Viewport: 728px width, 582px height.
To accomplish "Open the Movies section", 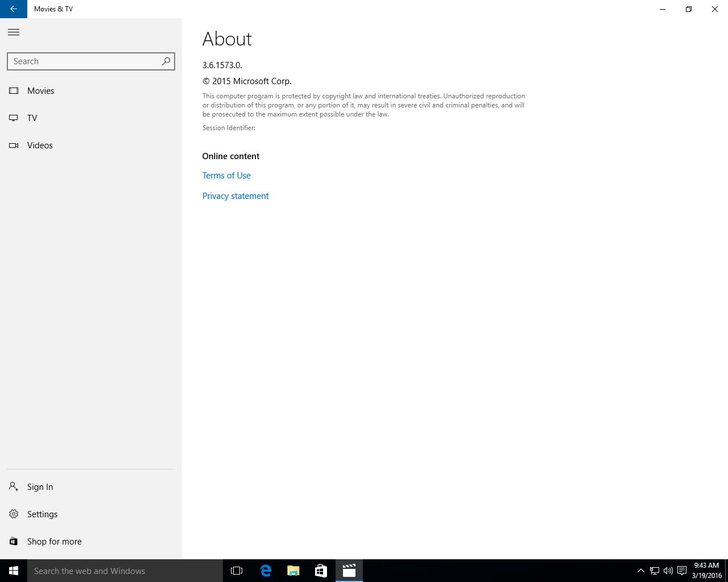I will point(91,91).
